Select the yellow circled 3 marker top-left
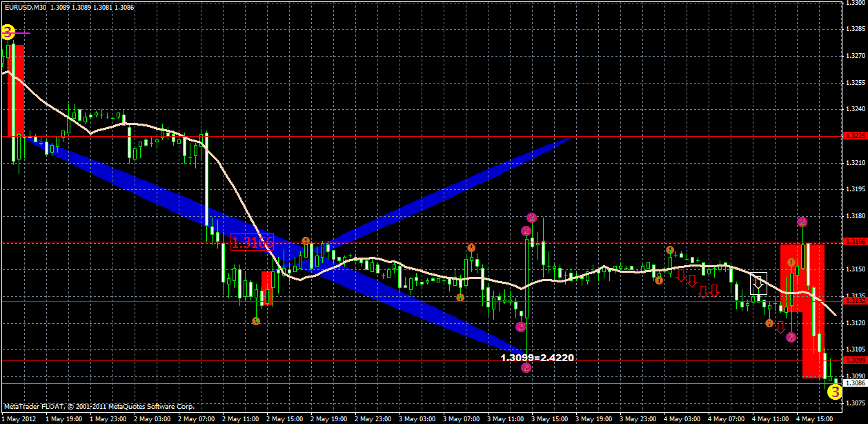This screenshot has height=424, width=868. tap(8, 30)
